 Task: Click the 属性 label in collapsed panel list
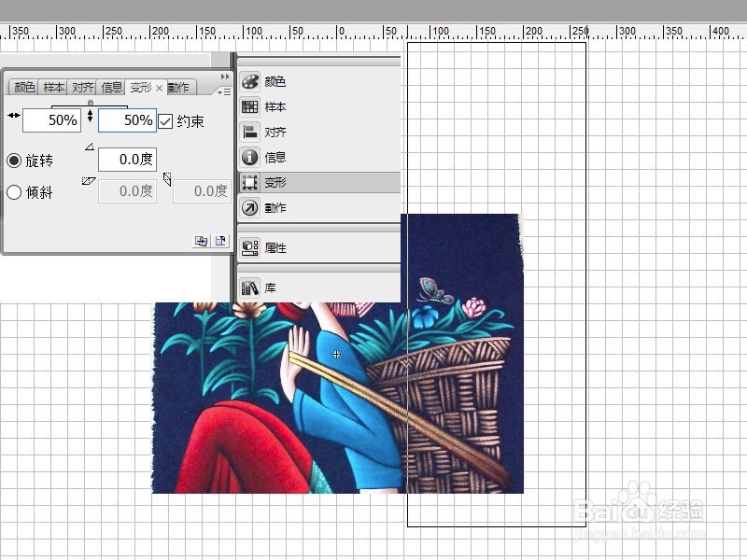[275, 247]
